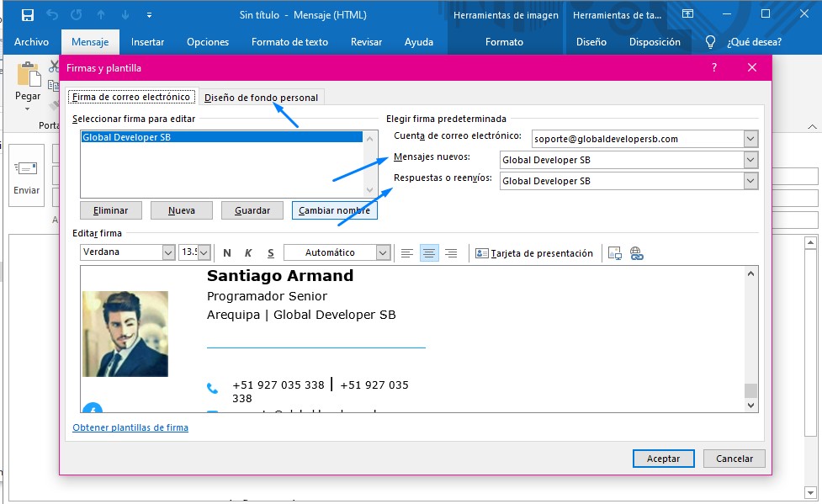Switch to Diseño de fondo personal tab

coord(261,98)
